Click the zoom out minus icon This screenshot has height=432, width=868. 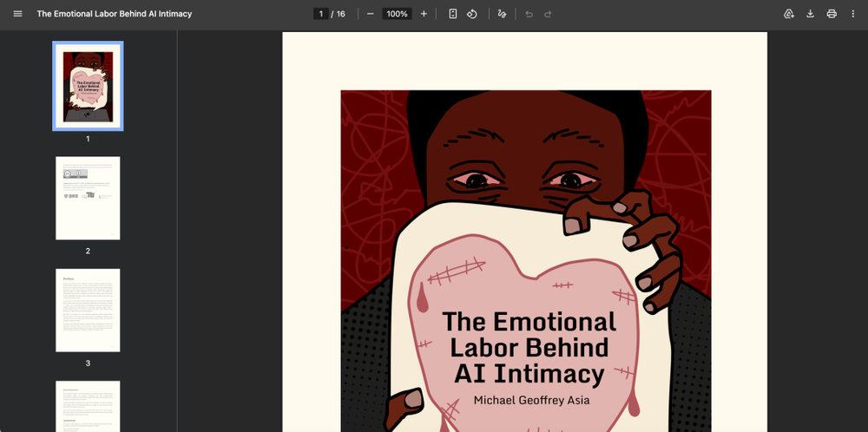click(x=371, y=14)
